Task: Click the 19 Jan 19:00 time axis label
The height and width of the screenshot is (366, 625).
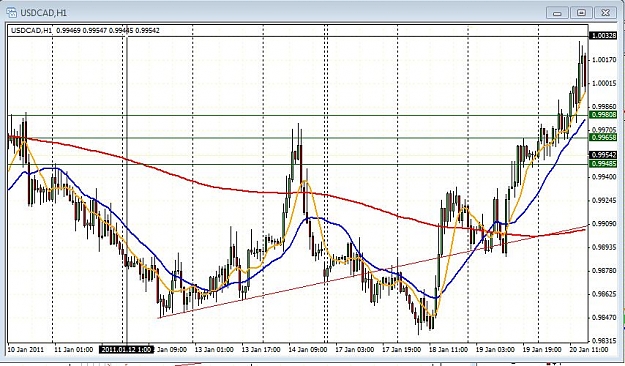Action: click(542, 350)
